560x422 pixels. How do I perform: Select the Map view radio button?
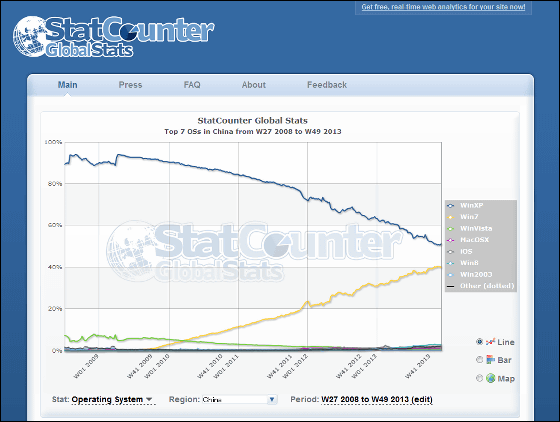(480, 378)
